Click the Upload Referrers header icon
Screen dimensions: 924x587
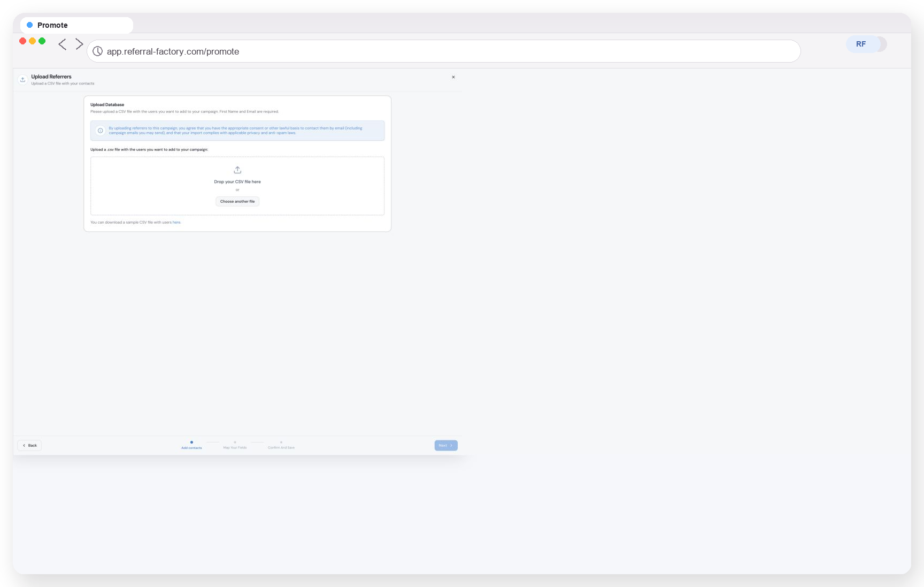[x=22, y=80]
